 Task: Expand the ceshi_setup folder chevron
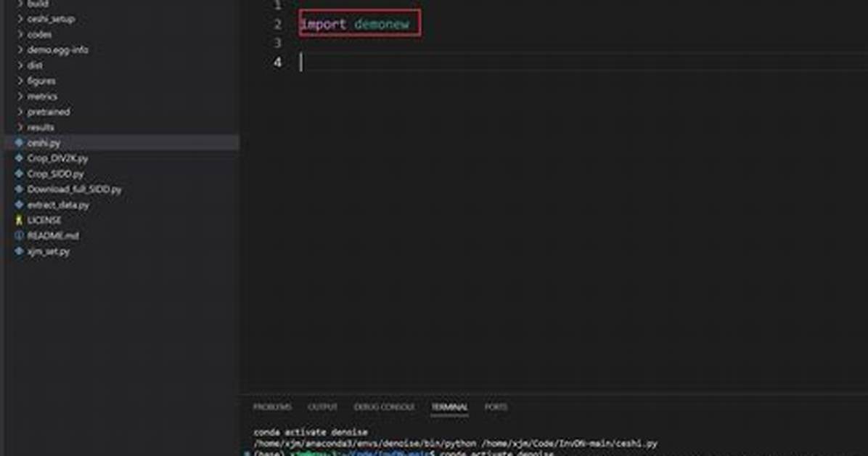(x=20, y=19)
